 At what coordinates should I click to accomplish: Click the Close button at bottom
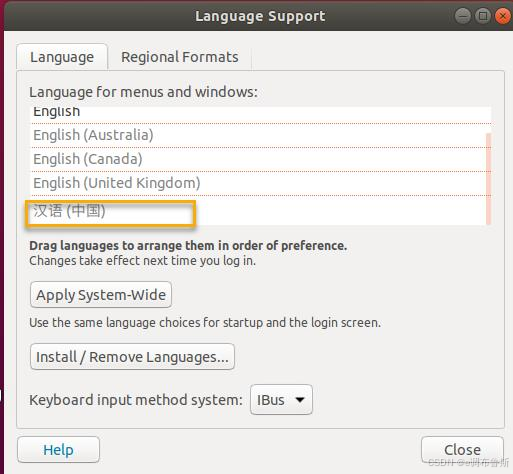(x=462, y=450)
